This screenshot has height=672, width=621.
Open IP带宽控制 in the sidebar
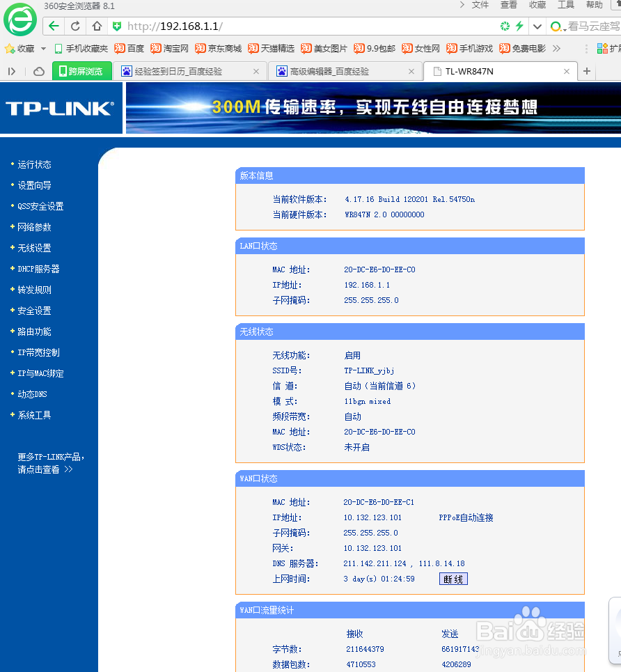(38, 353)
